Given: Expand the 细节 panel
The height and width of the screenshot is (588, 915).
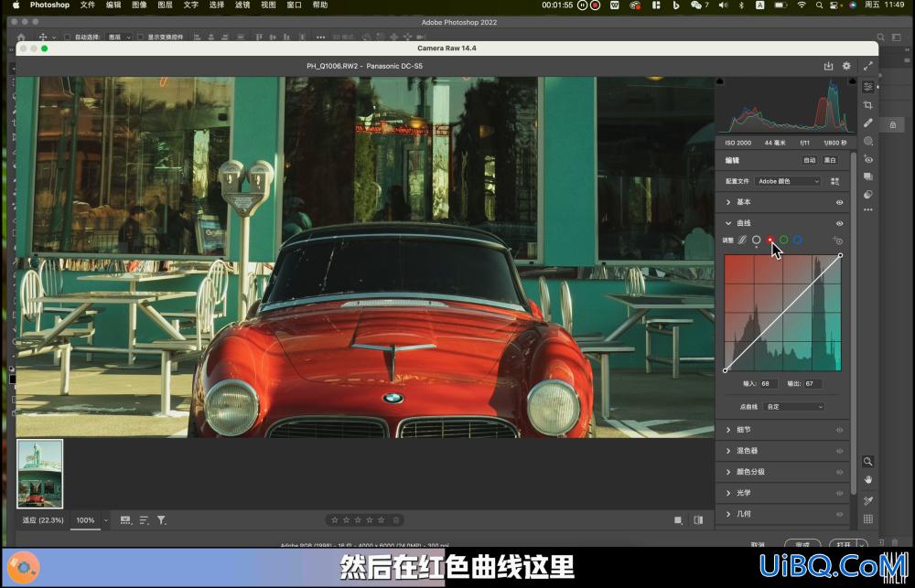Looking at the screenshot, I should [728, 430].
